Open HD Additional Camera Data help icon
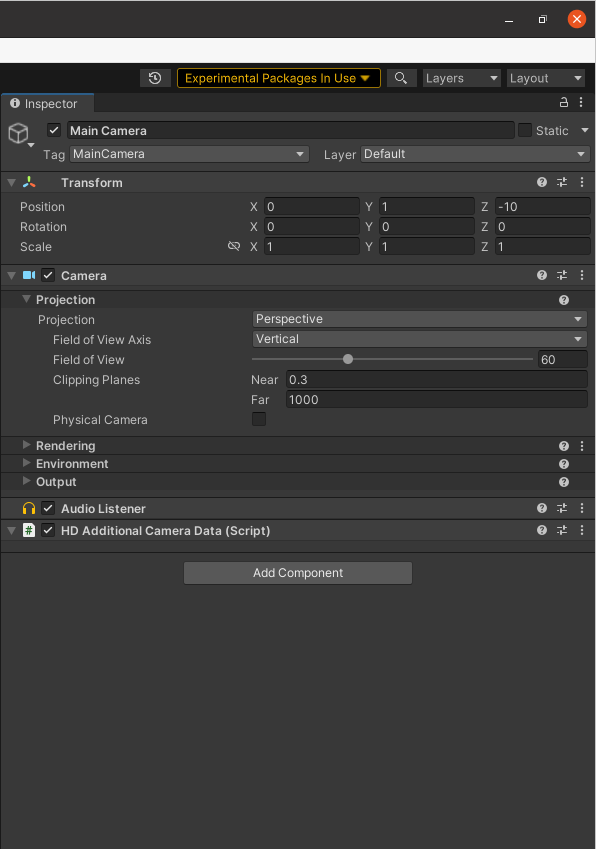 tap(542, 530)
